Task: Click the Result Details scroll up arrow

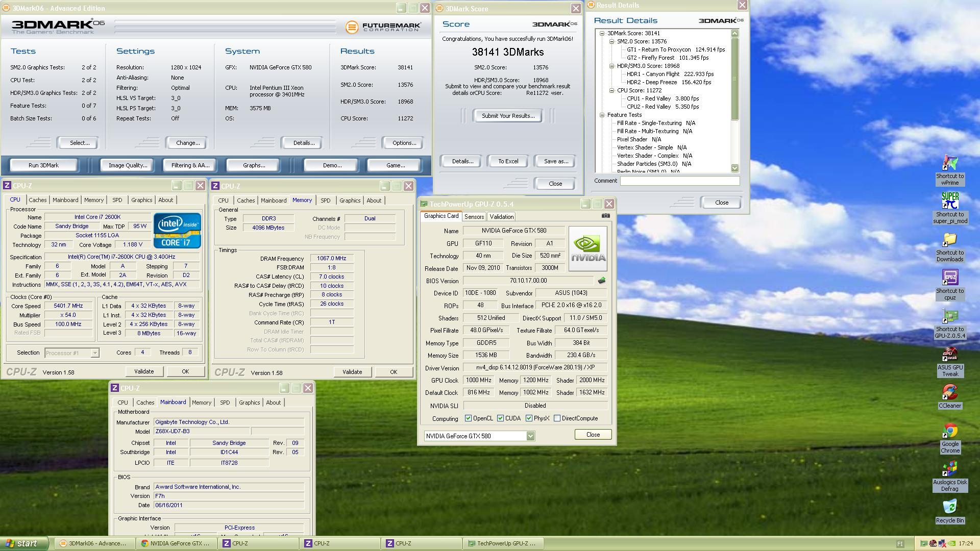Action: coord(734,33)
